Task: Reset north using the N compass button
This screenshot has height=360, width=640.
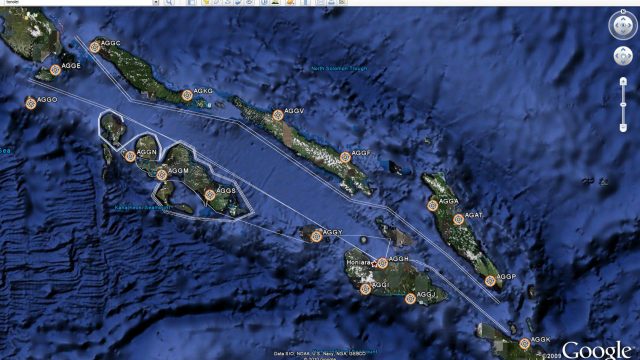Action: (623, 11)
